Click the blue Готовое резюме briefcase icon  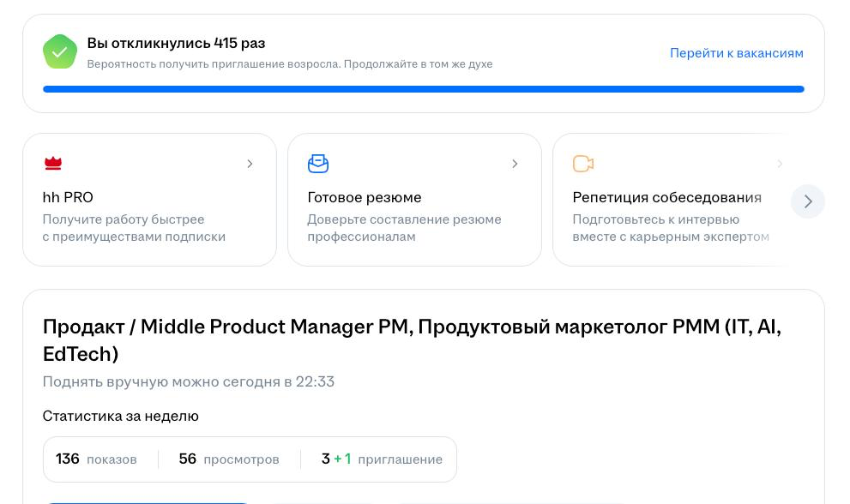(x=318, y=163)
